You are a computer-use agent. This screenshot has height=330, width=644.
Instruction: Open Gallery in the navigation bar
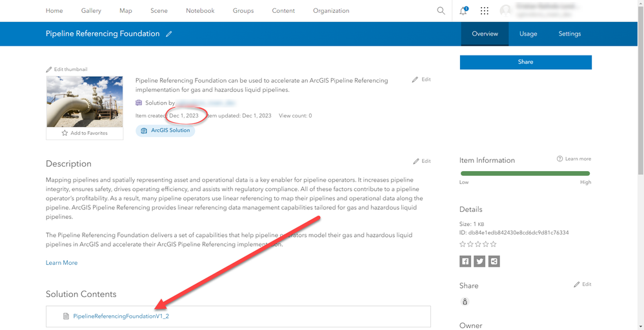[91, 11]
